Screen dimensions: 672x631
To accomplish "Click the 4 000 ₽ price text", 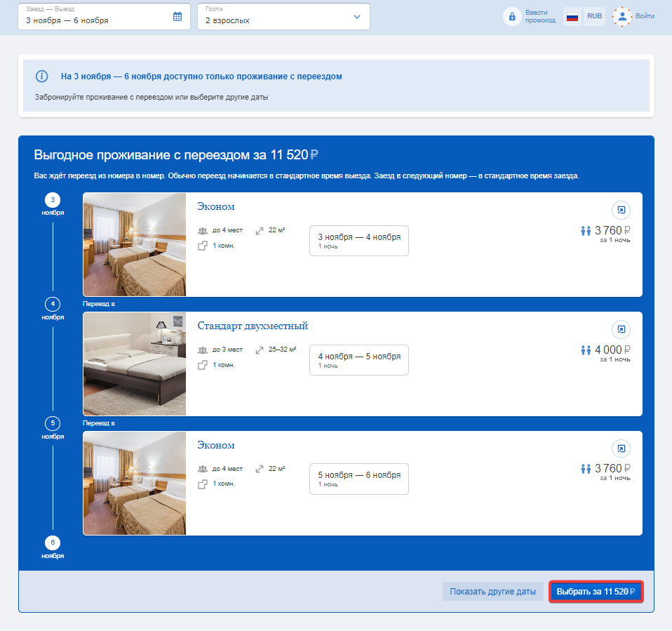I will (612, 350).
